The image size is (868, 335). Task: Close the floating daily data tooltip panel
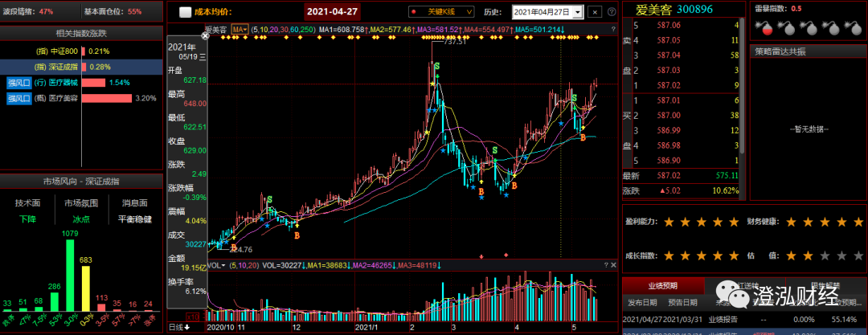[x=205, y=35]
